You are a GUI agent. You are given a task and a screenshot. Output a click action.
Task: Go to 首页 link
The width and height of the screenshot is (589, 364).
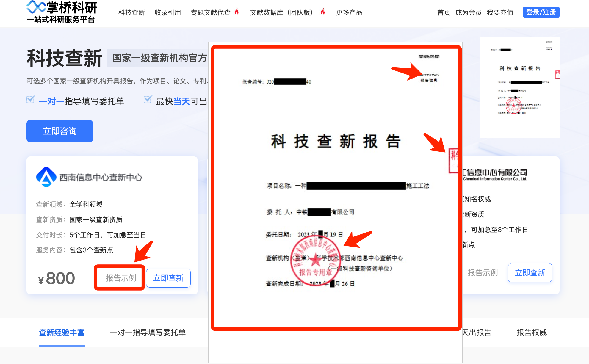pyautogui.click(x=444, y=12)
